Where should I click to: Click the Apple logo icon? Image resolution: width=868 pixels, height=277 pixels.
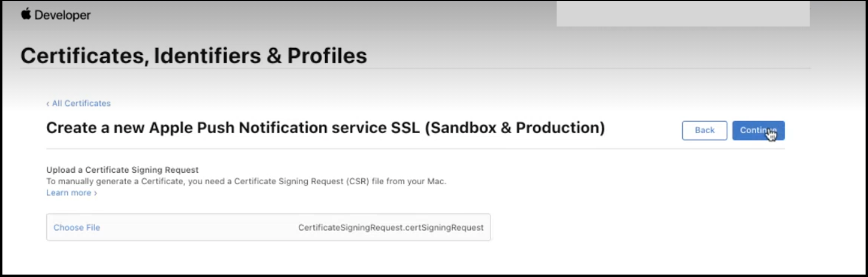26,14
